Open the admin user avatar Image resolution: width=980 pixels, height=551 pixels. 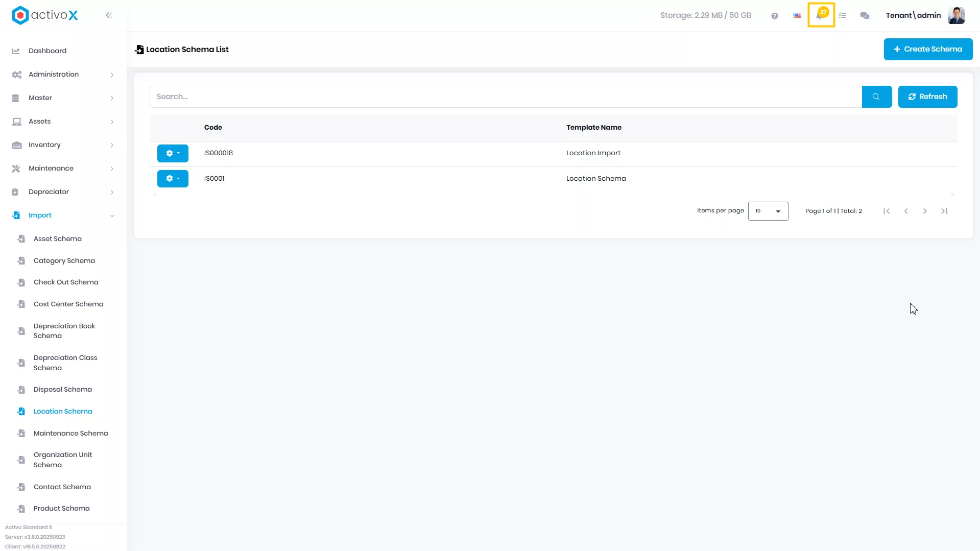[x=956, y=15]
